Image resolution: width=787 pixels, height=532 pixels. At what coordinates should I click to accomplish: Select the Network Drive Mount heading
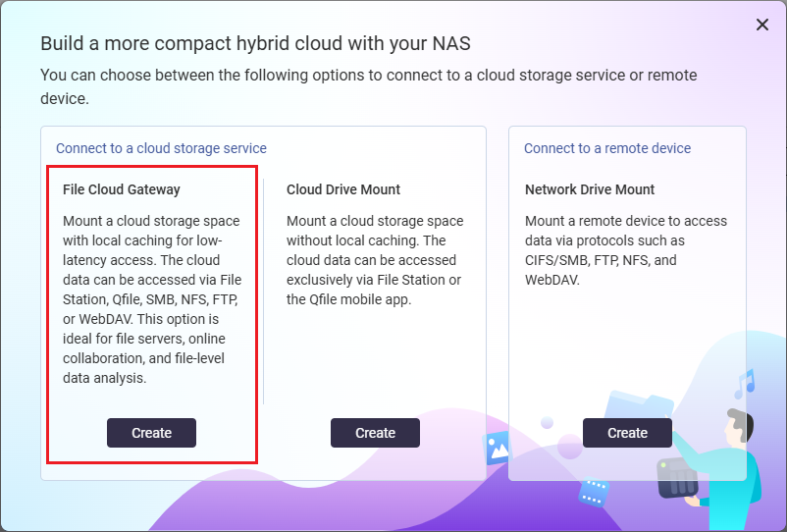(590, 189)
